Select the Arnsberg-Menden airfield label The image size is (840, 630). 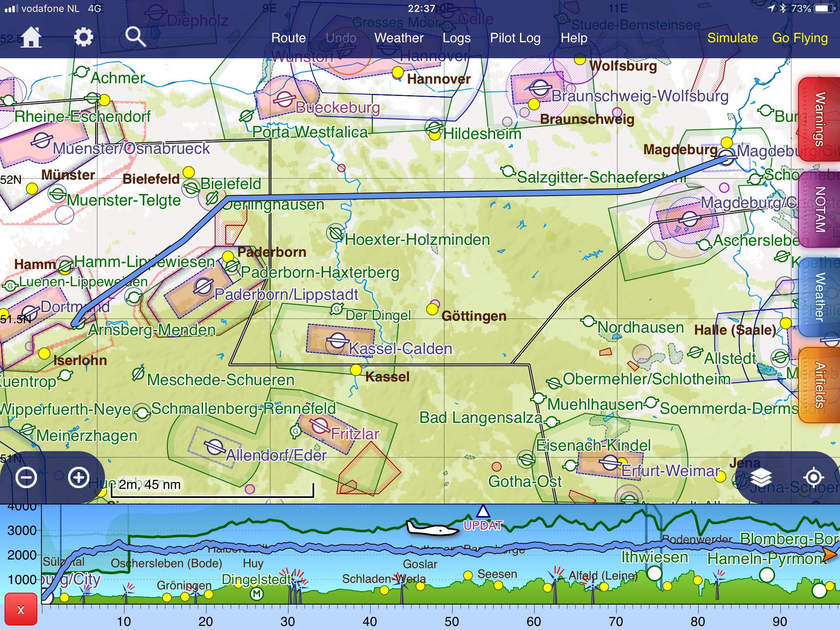(152, 330)
